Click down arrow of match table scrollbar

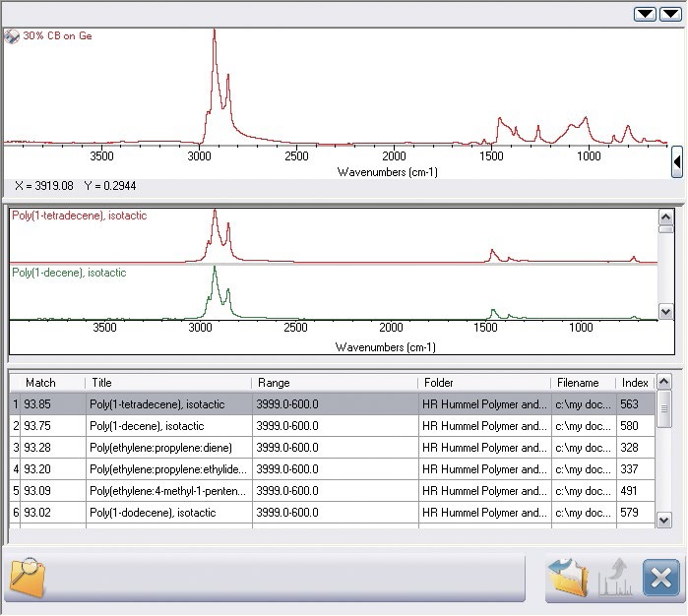pyautogui.click(x=663, y=521)
